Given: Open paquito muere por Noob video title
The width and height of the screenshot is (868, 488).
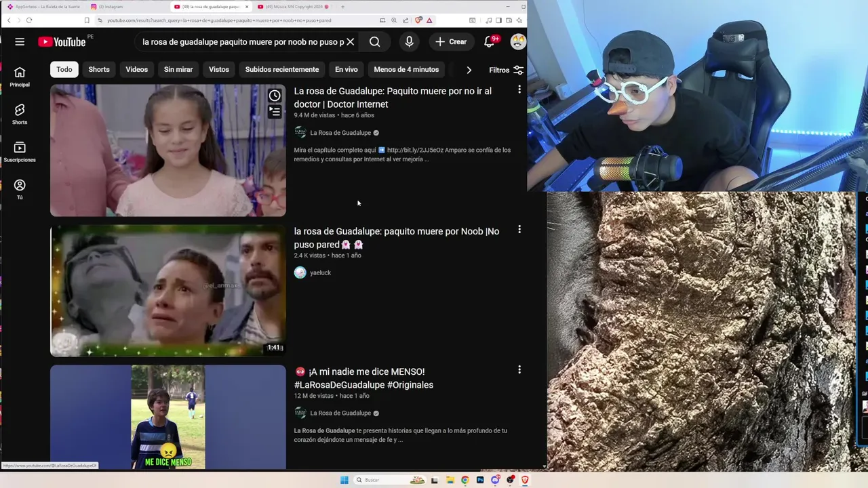Looking at the screenshot, I should coord(397,238).
